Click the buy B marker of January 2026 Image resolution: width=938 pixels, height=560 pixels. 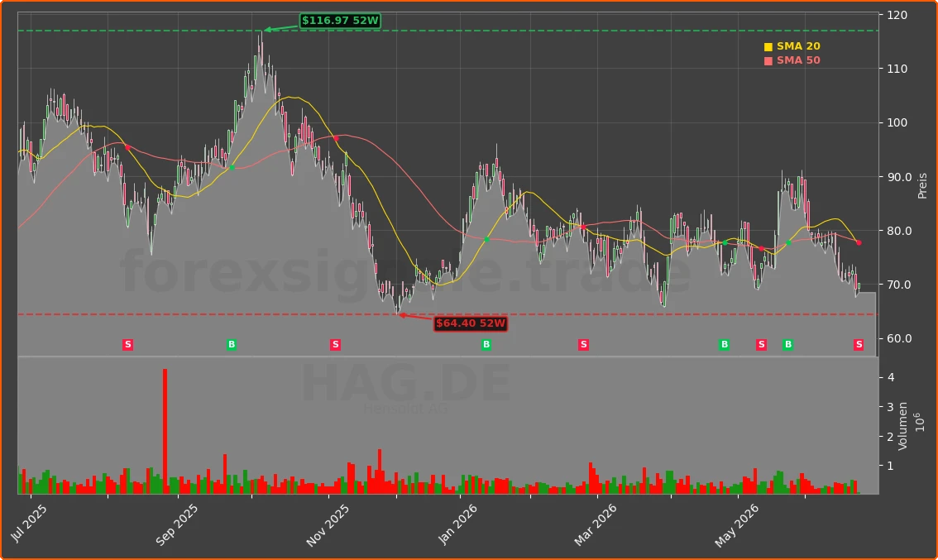(486, 345)
